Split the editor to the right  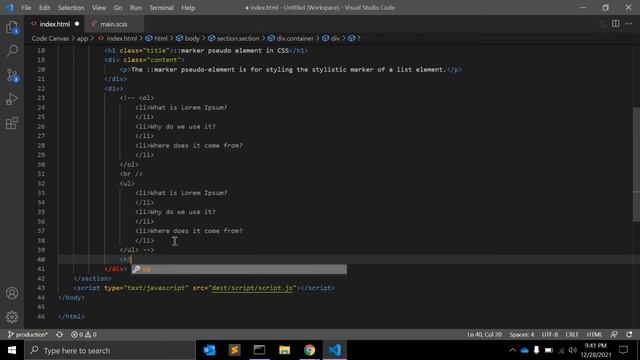(x=616, y=24)
